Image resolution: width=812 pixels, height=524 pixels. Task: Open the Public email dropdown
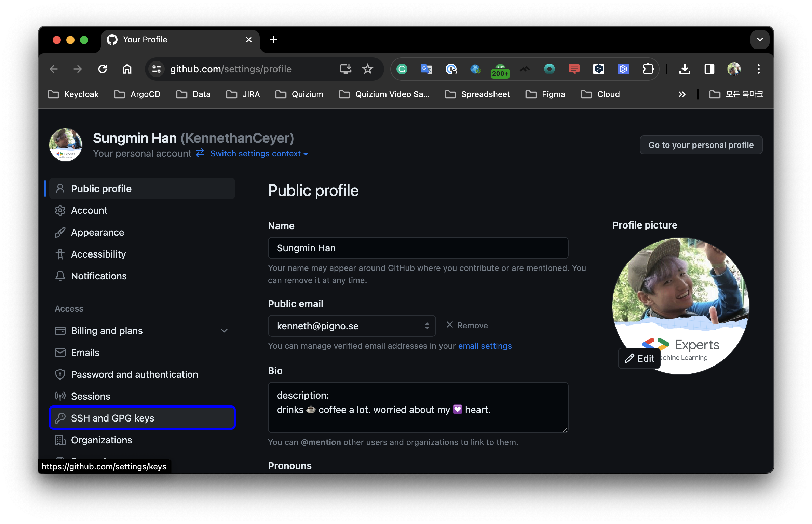[x=352, y=326]
